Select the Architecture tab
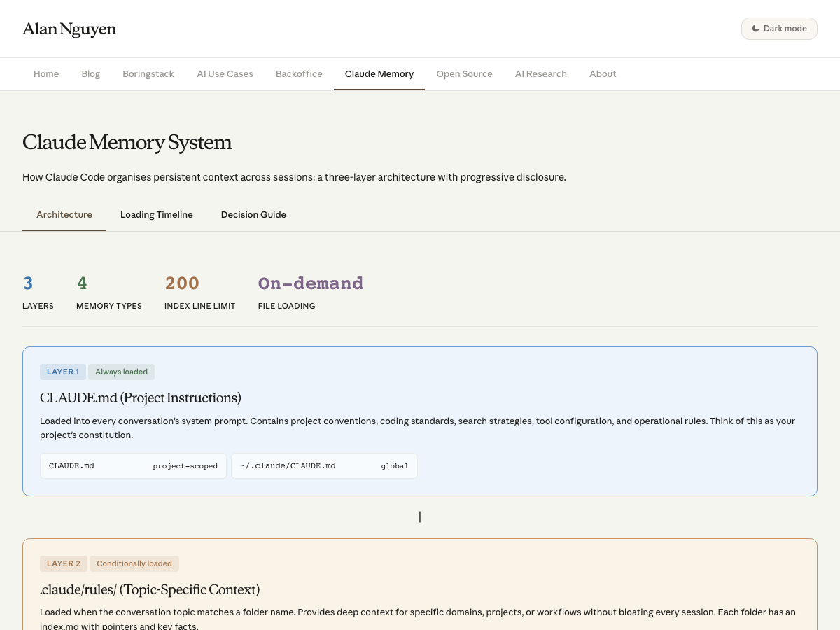840x630 pixels. [64, 214]
